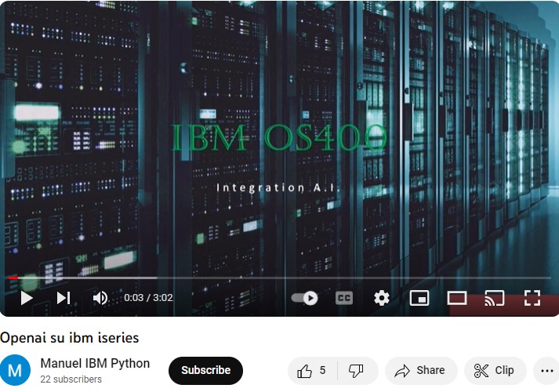Skip to the next video
This screenshot has width=559, height=392.
pos(64,298)
